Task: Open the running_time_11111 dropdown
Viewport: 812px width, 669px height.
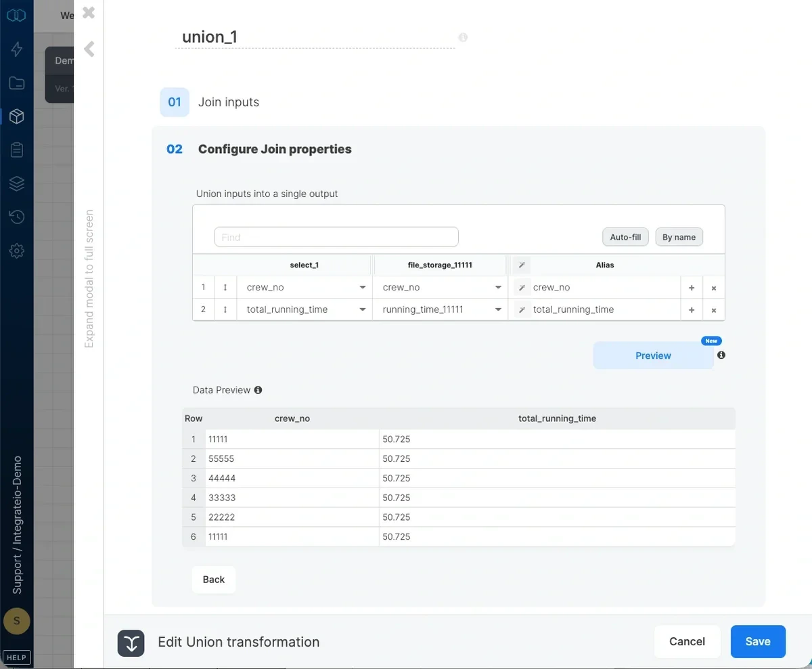Action: [x=440, y=309]
